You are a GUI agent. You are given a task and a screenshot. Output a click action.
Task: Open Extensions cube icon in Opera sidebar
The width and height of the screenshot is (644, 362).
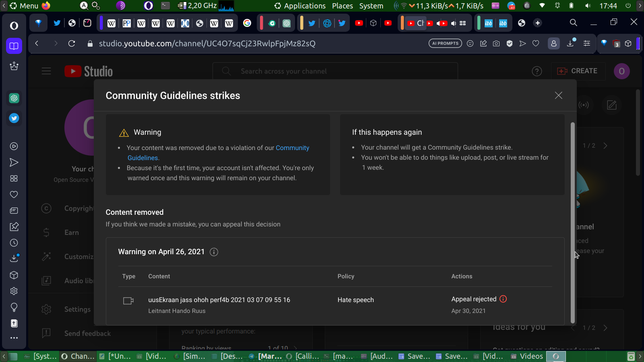pyautogui.click(x=14, y=275)
